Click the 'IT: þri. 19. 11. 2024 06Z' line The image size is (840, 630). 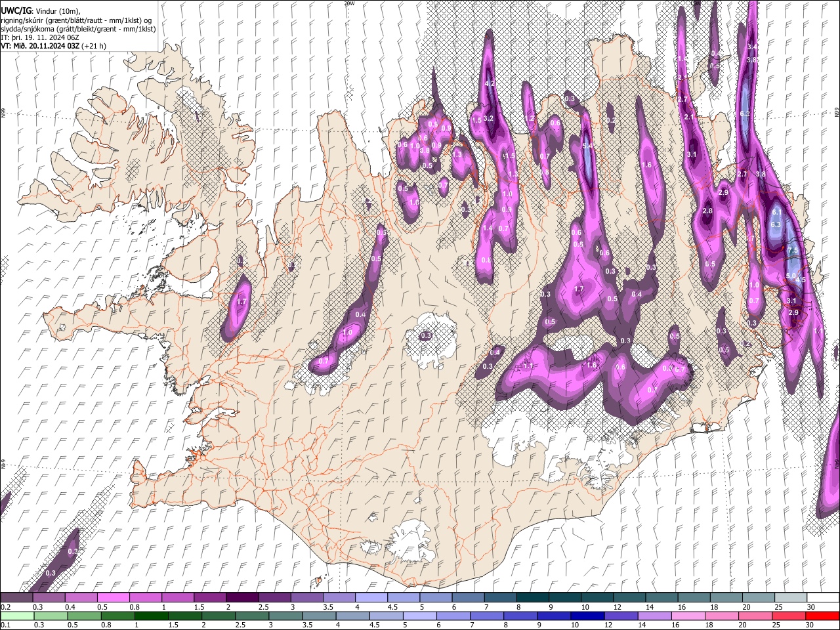pos(41,37)
